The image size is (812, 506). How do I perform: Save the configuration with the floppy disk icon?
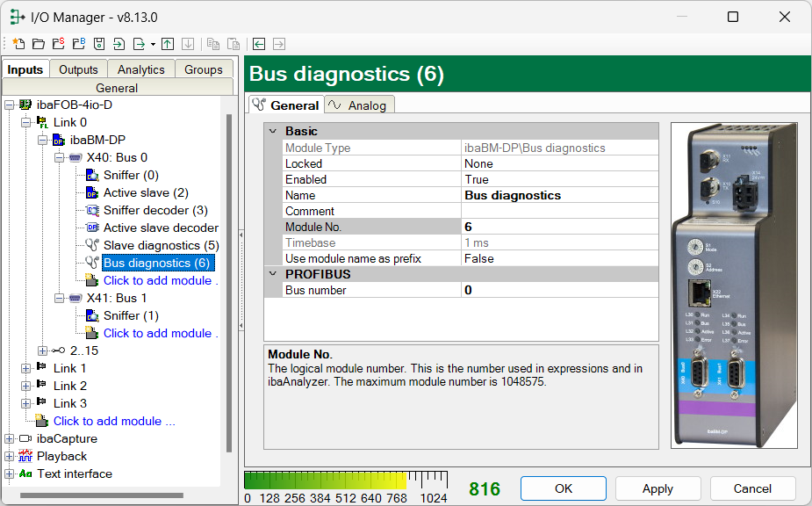tap(99, 44)
